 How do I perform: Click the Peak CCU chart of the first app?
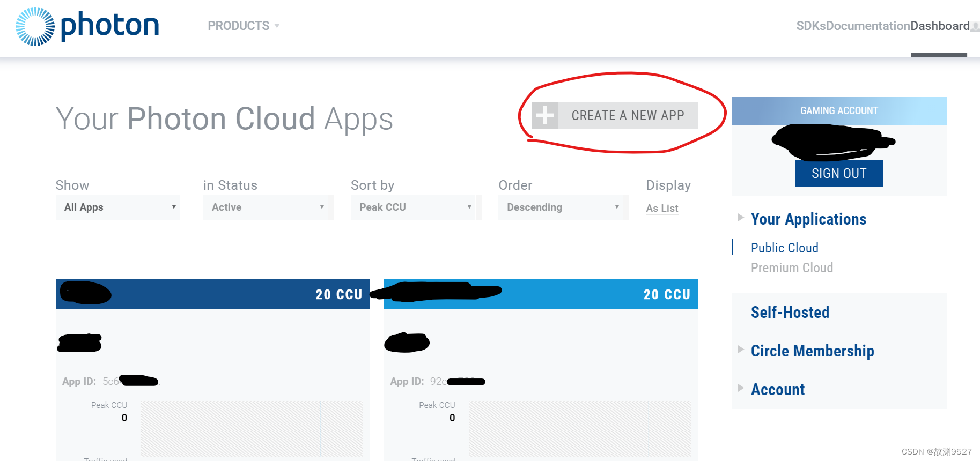click(x=252, y=429)
